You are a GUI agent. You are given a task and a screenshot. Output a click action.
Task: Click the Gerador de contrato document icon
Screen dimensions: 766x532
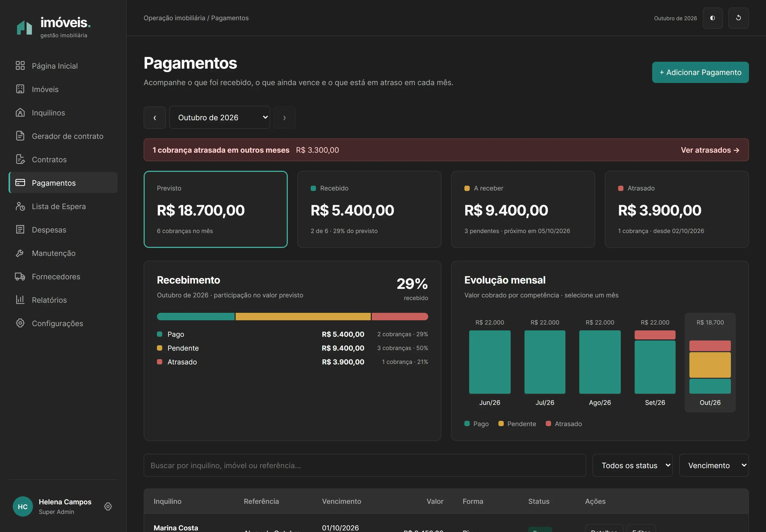20,136
